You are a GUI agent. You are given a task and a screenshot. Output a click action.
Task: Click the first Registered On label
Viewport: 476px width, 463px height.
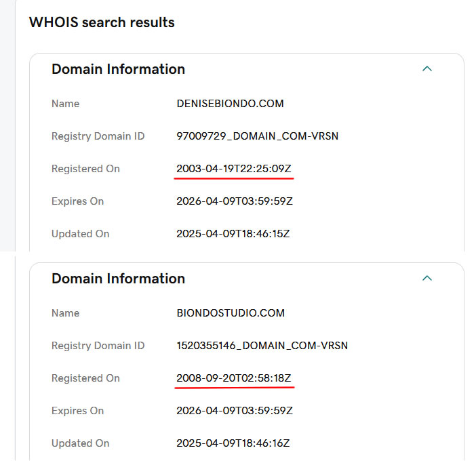tap(85, 169)
